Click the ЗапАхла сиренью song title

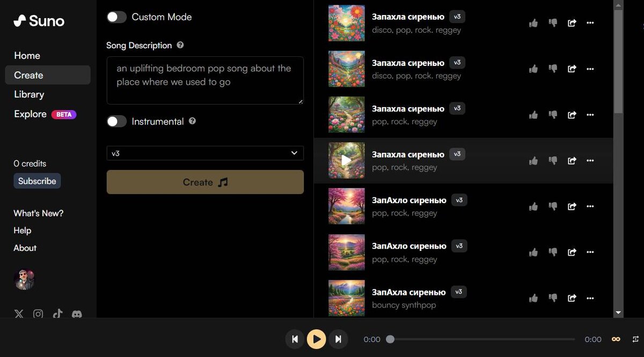pyautogui.click(x=409, y=292)
